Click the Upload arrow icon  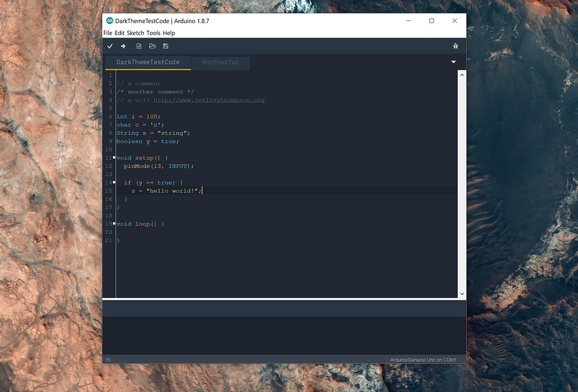123,46
